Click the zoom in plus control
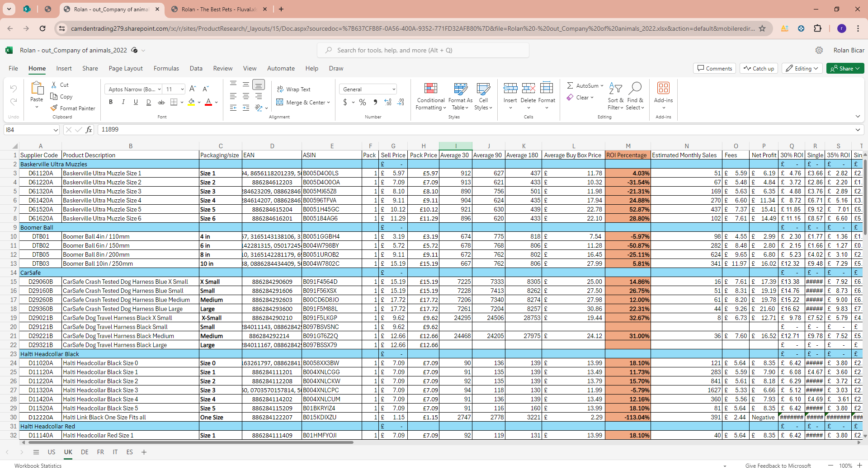 (859, 465)
